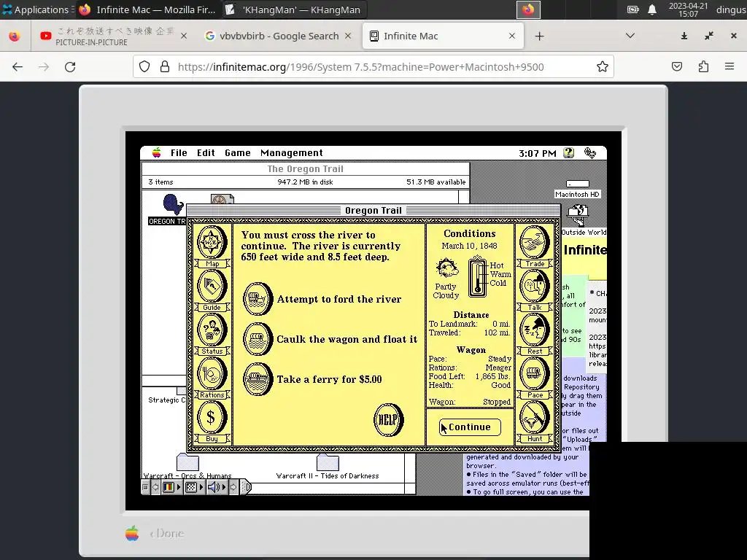Click the Continue button
This screenshot has width=747, height=560.
click(x=470, y=427)
